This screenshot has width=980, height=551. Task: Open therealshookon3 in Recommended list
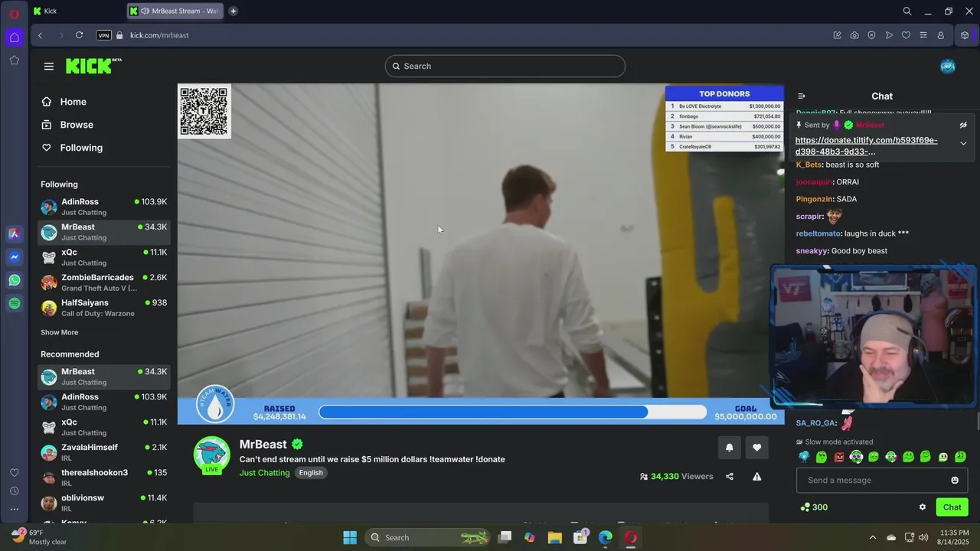(x=104, y=478)
